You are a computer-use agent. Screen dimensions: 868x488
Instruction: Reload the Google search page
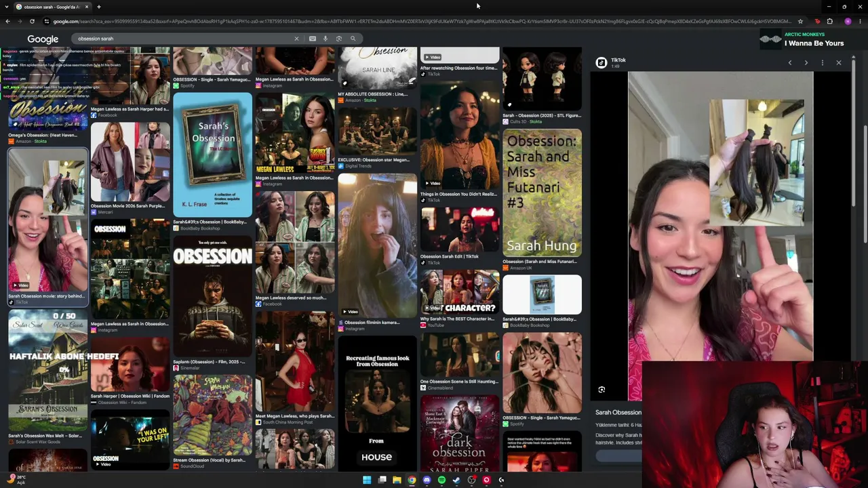(32, 21)
